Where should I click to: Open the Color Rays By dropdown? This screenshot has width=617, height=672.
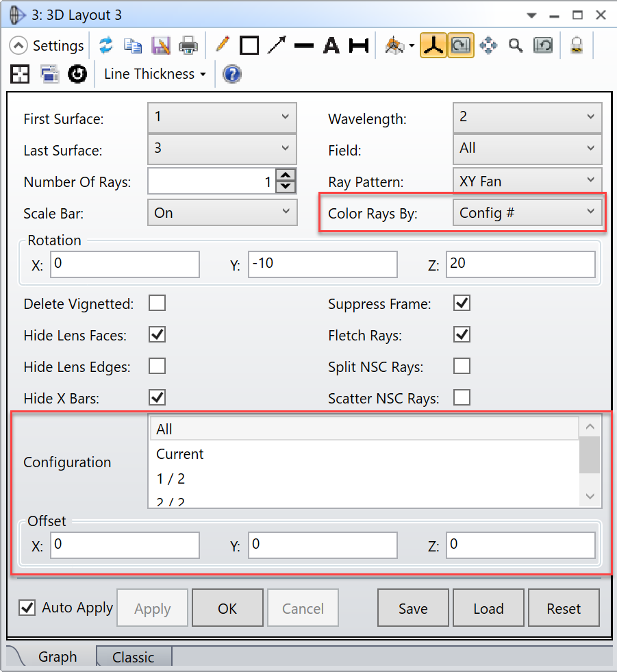point(527,213)
